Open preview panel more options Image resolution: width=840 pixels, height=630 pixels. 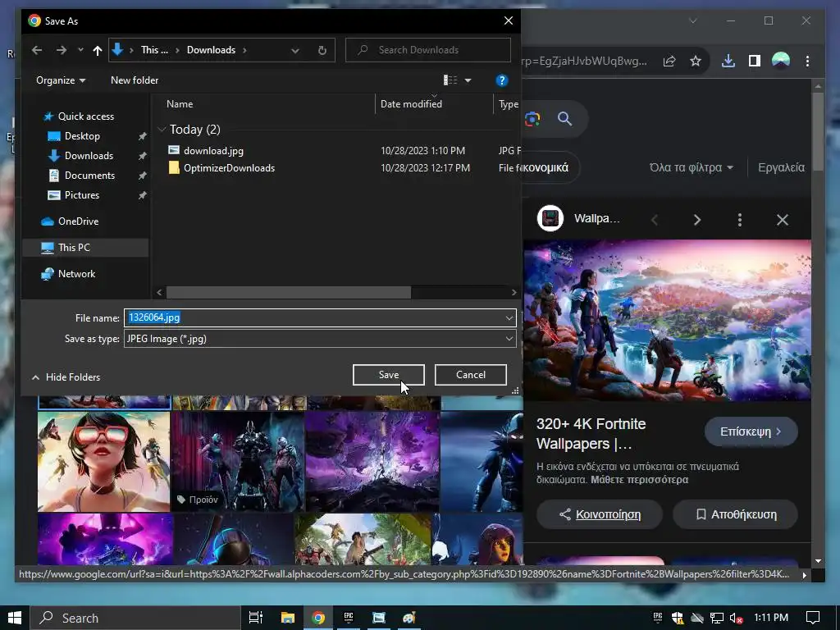739,220
